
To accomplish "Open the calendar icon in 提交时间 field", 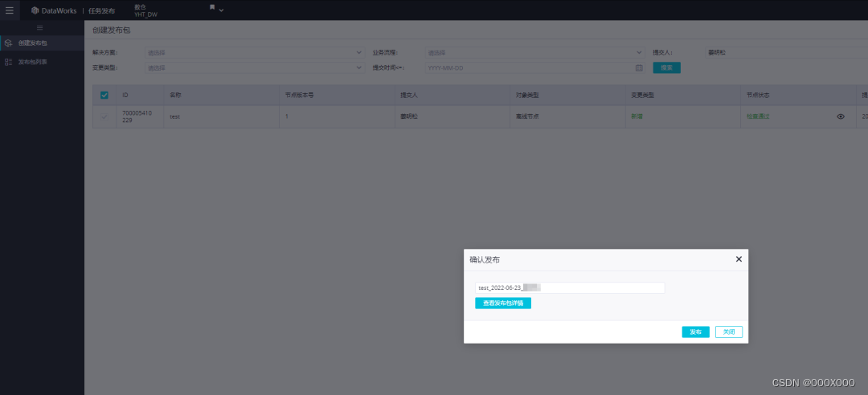I will coord(639,68).
